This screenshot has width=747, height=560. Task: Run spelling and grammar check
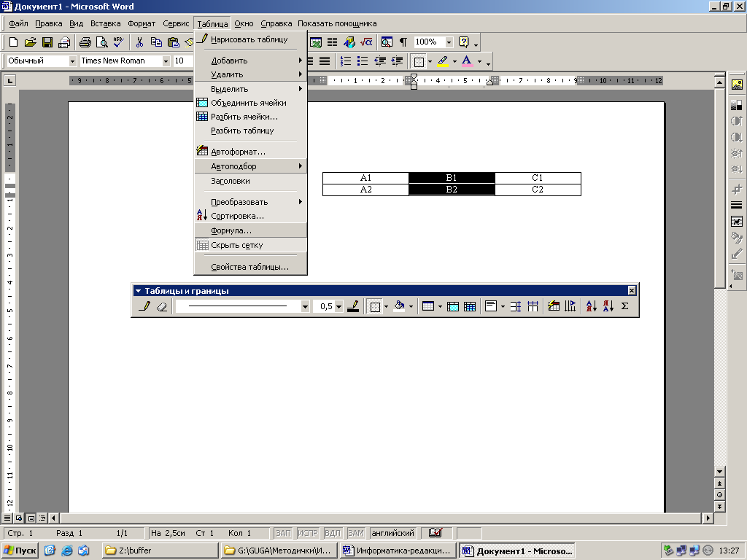click(x=118, y=42)
